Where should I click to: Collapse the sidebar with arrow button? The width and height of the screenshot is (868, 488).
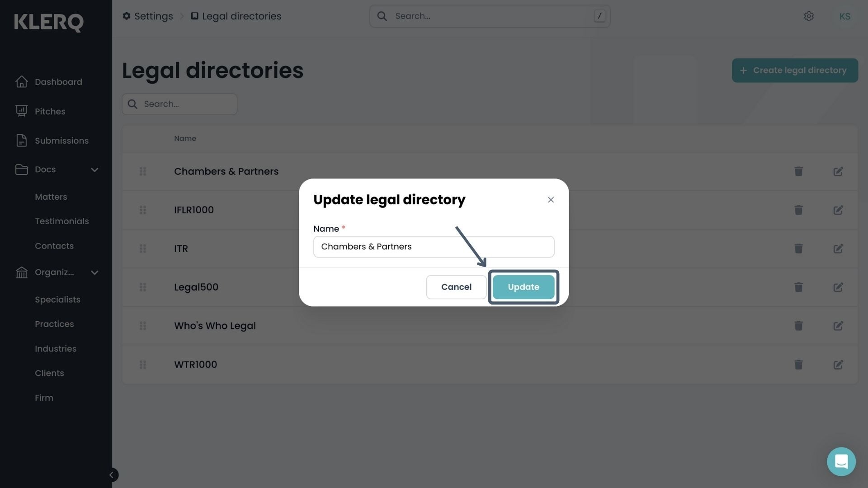coord(111,475)
